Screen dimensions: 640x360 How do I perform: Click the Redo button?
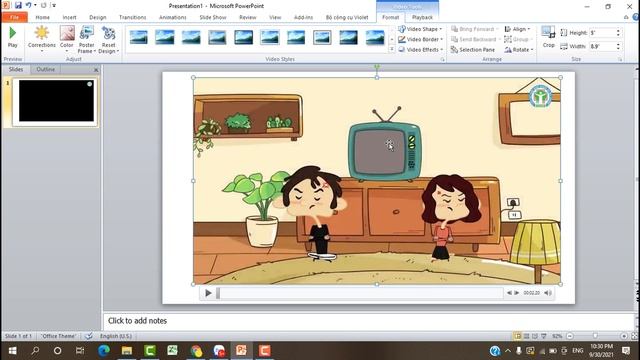[43, 5]
